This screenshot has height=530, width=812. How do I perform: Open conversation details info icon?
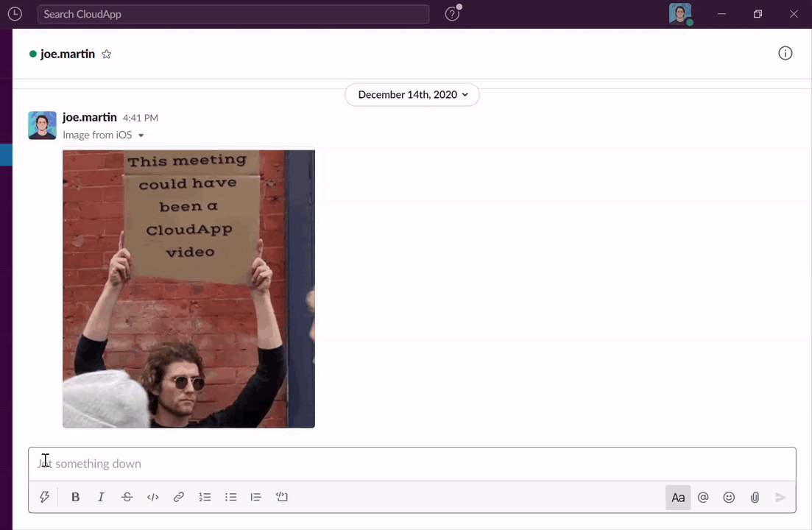(785, 53)
